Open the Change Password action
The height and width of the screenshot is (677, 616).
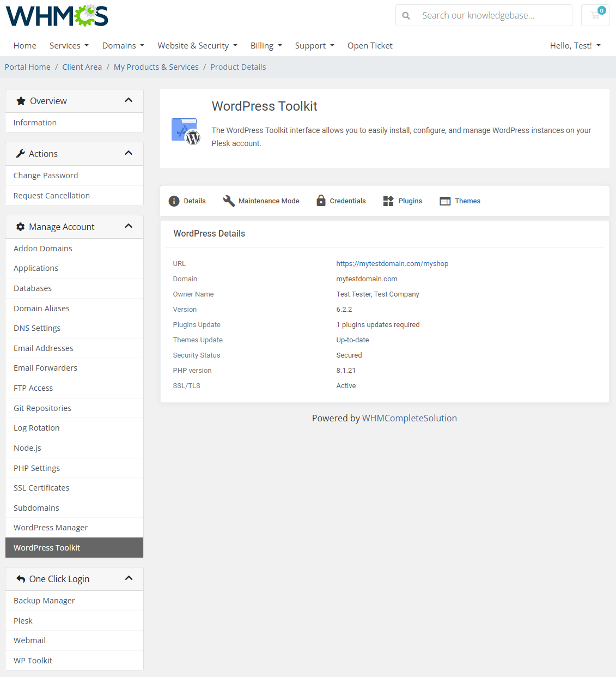click(x=46, y=175)
